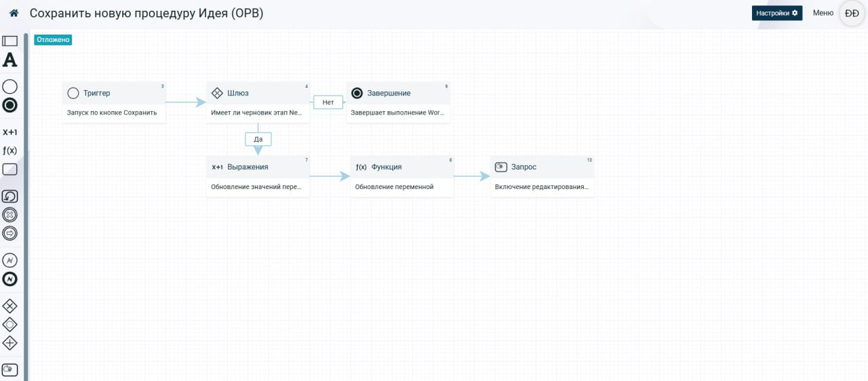Image resolution: width=868 pixels, height=381 pixels.
Task: Select the outlined lightning error event tool
Action: [10, 260]
